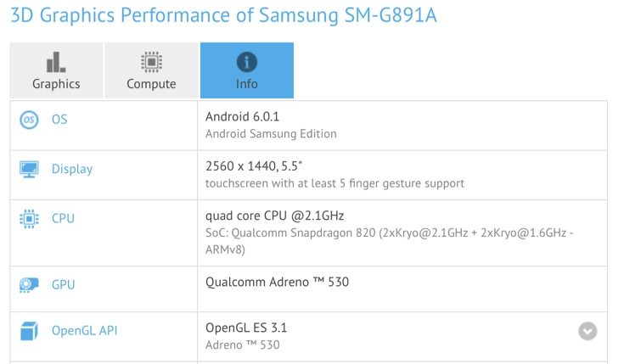
Task: Click the GPU graphics card icon
Action: pyautogui.click(x=29, y=285)
